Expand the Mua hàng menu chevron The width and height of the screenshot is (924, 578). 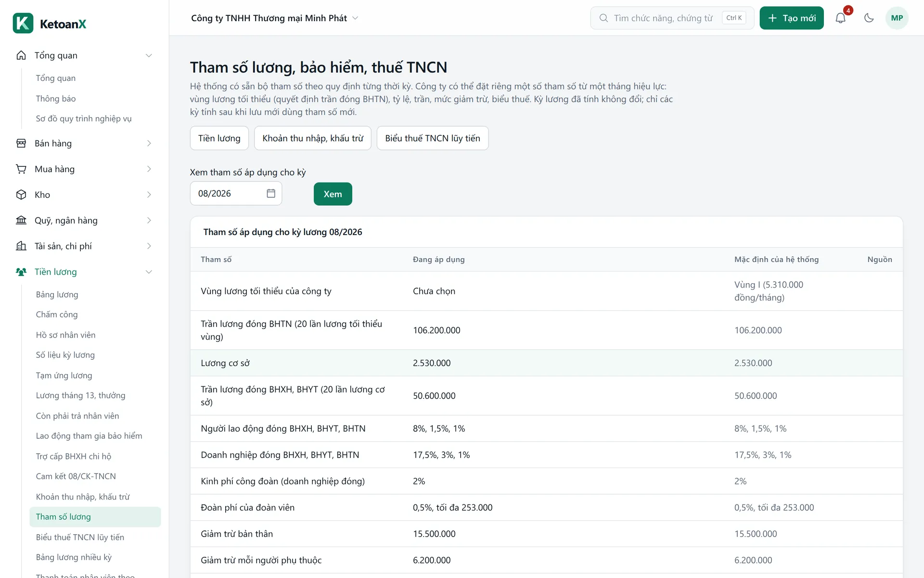click(x=149, y=169)
